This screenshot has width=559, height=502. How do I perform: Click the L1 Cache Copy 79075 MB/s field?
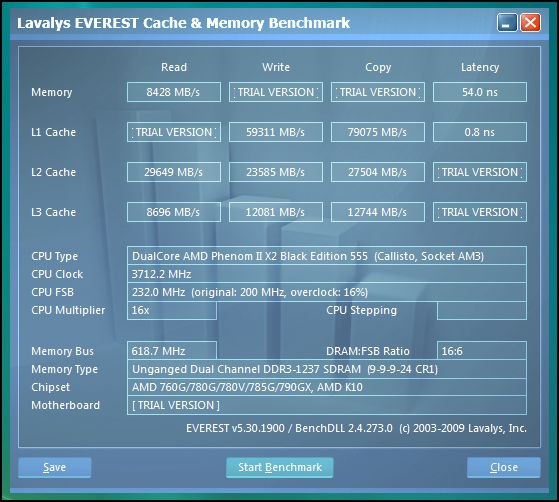(x=378, y=132)
